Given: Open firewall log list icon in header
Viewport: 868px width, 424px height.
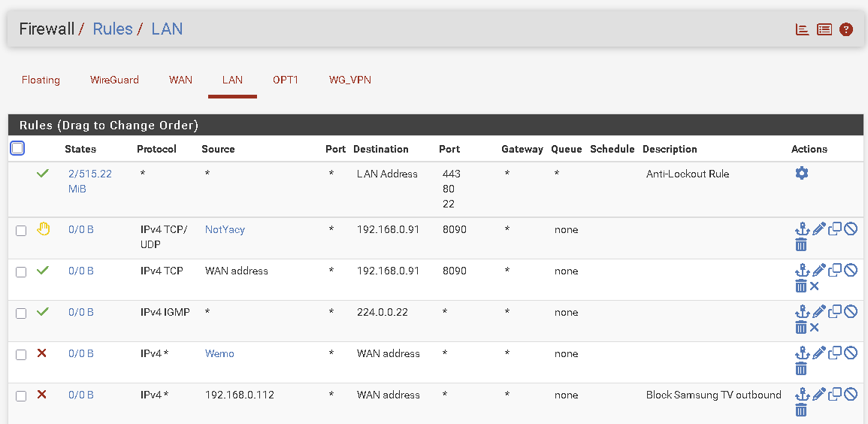Looking at the screenshot, I should pyautogui.click(x=824, y=29).
